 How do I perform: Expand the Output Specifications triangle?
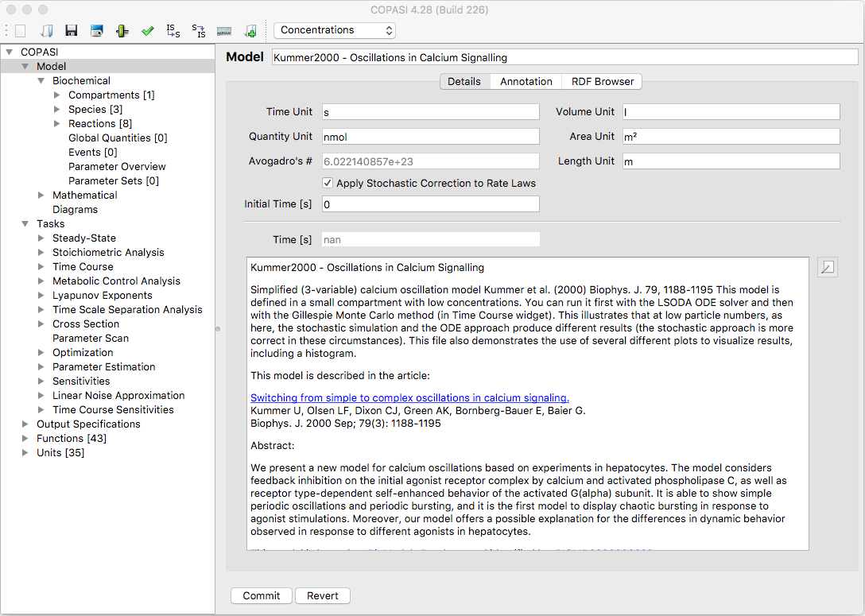(25, 424)
